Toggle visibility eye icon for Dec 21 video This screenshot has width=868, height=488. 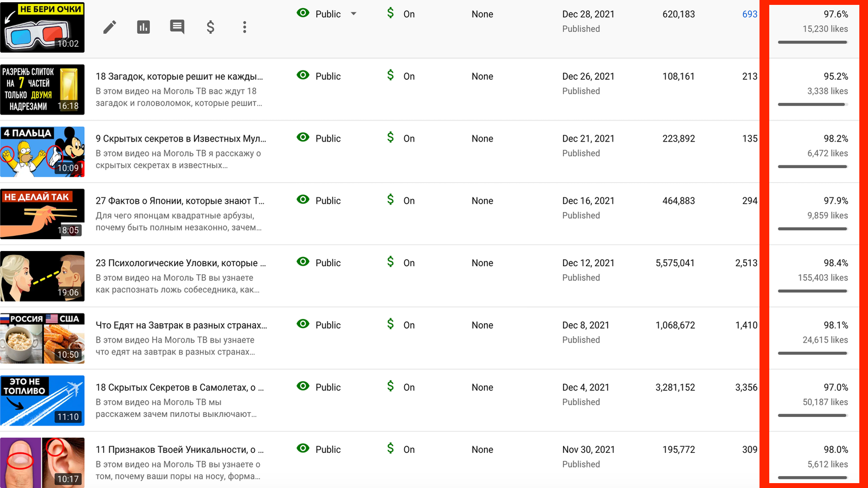click(x=303, y=138)
